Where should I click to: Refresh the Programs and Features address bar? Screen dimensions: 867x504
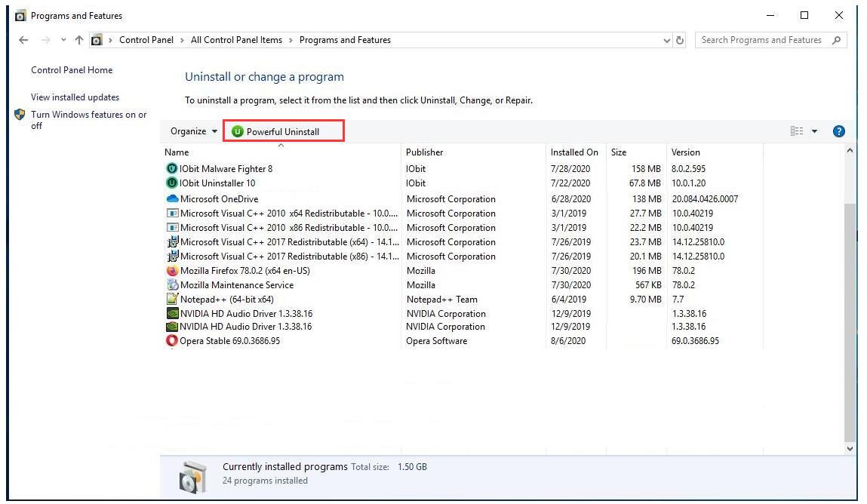(680, 40)
